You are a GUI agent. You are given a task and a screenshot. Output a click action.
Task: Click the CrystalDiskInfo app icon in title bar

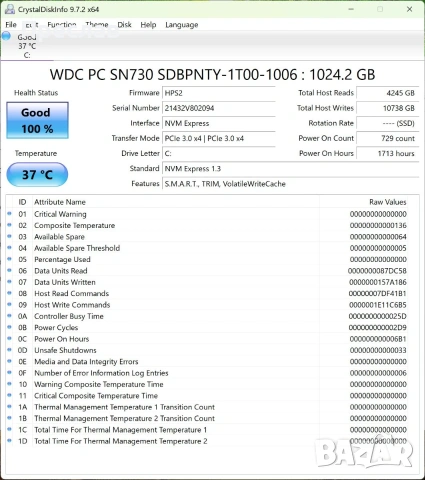[x=10, y=9]
